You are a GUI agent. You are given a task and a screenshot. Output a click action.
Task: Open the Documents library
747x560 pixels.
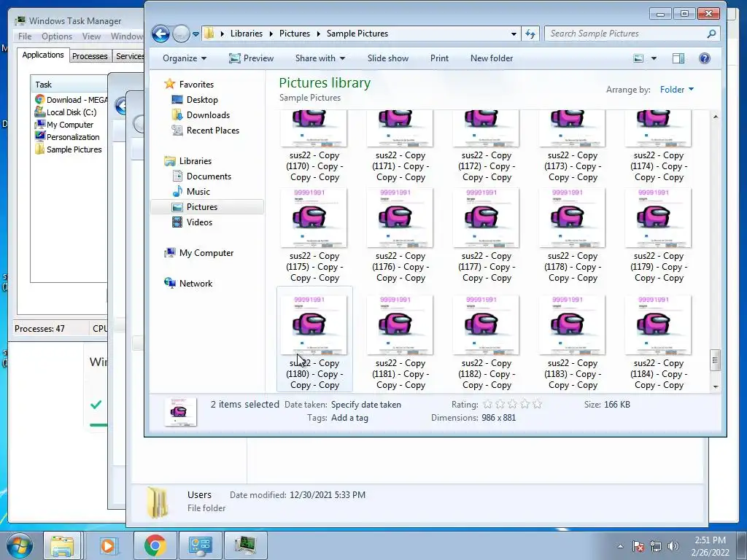coord(209,176)
